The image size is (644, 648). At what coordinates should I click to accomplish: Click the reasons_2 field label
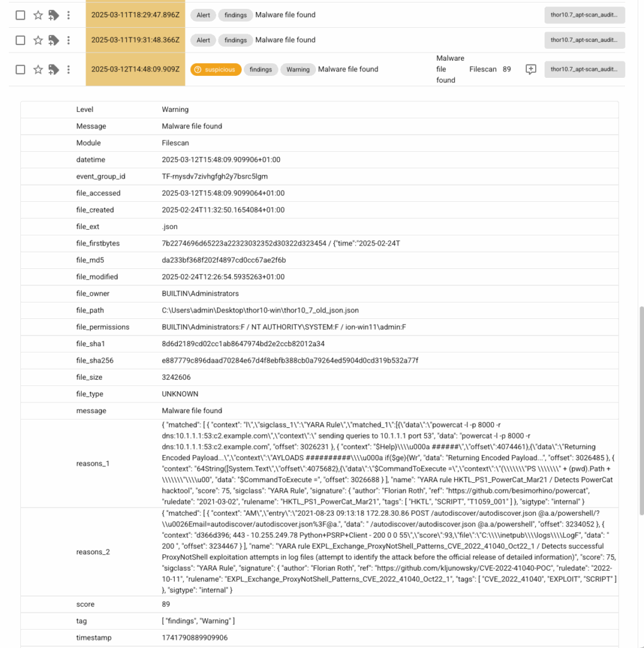coord(93,552)
